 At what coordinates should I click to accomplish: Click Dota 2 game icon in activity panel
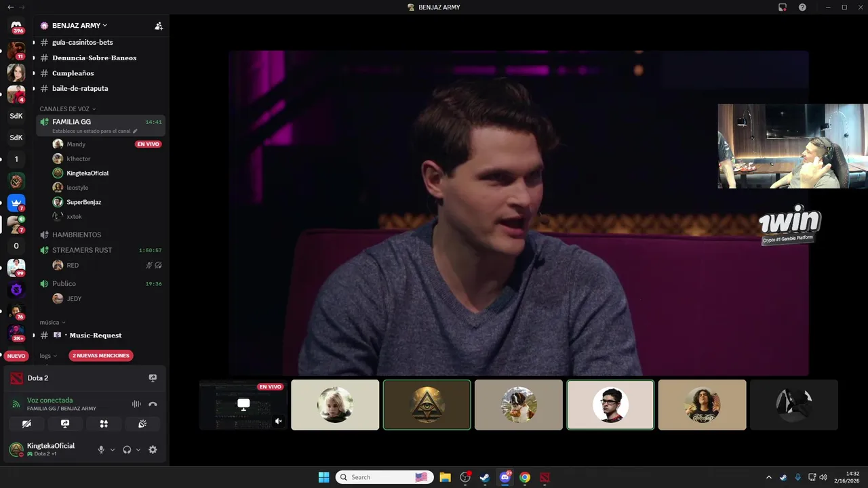click(x=17, y=378)
